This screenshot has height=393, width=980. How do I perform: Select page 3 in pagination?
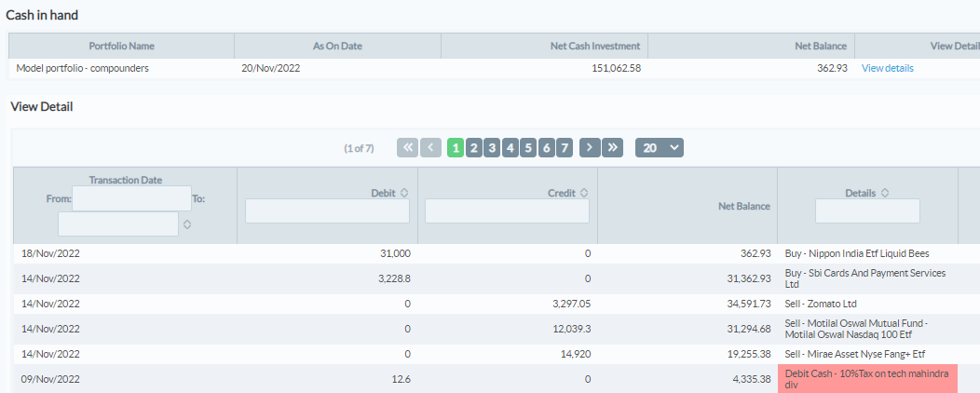coord(492,148)
